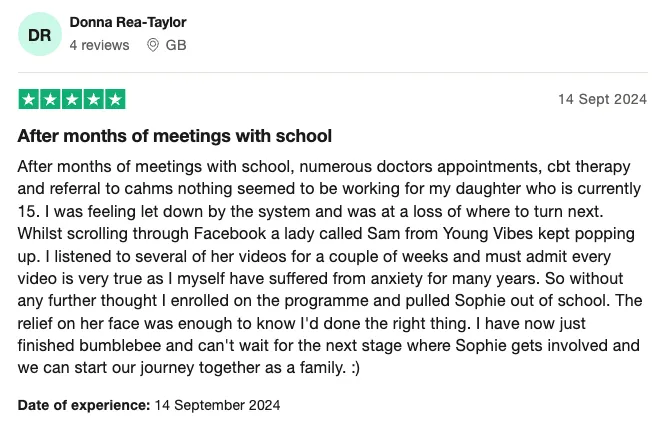Click the word 'Facebook' in the review text
The width and height of the screenshot is (662, 427).
[230, 234]
